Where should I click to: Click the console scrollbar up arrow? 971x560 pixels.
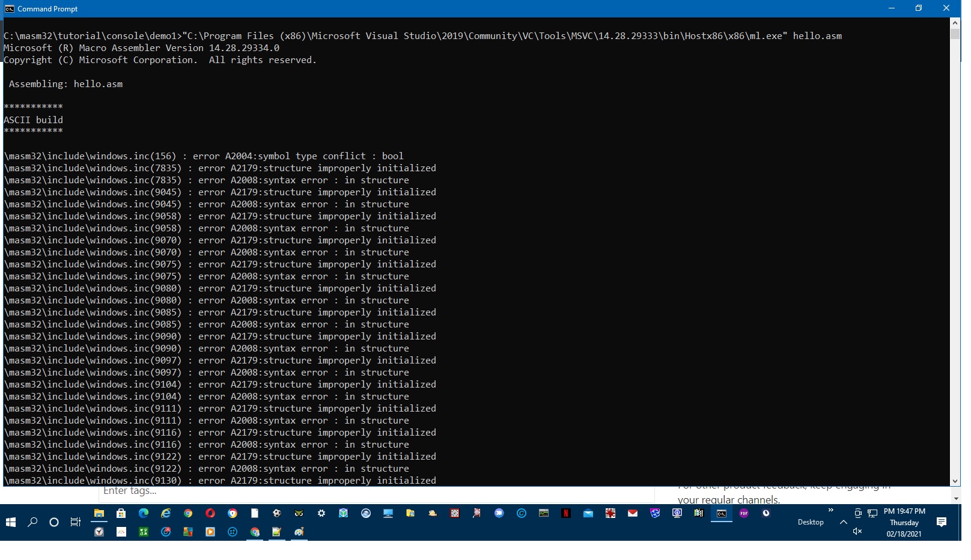[955, 22]
